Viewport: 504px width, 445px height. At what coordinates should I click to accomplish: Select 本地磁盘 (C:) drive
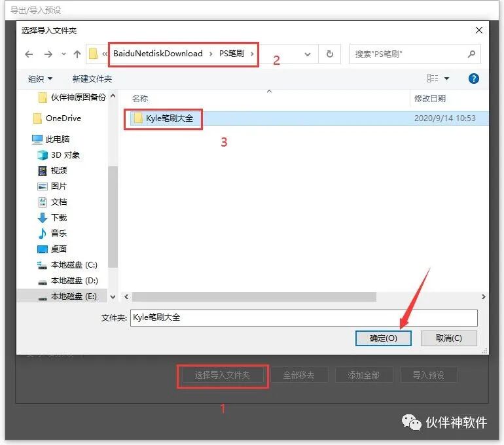click(74, 265)
